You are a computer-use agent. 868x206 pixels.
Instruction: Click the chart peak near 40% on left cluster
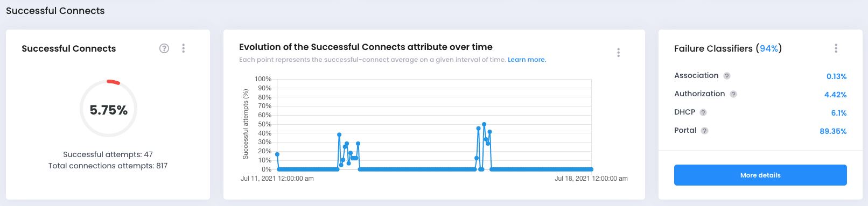(339, 134)
